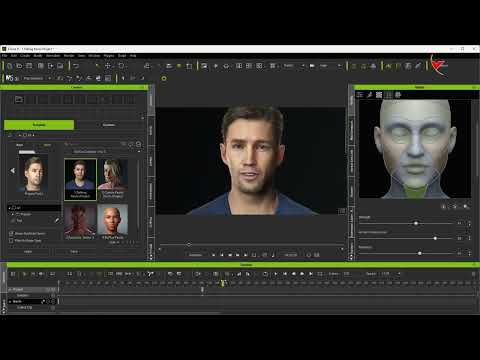Select the selected male character project thumbnail

tap(80, 179)
